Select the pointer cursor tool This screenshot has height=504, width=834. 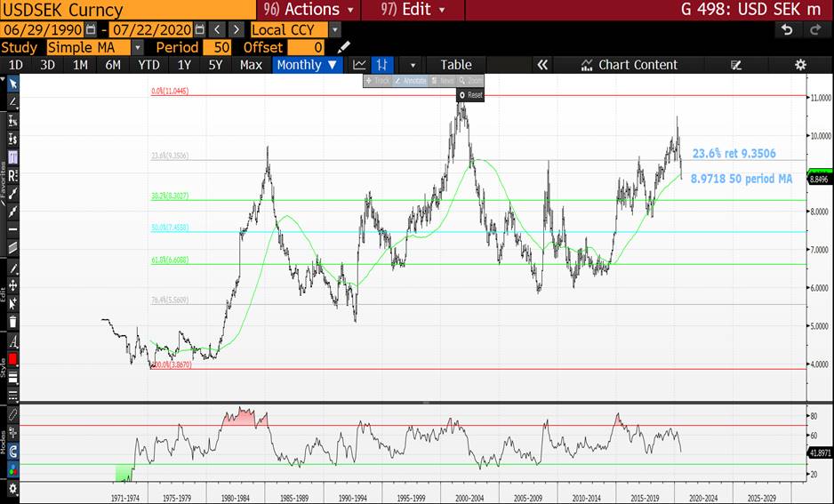point(13,84)
